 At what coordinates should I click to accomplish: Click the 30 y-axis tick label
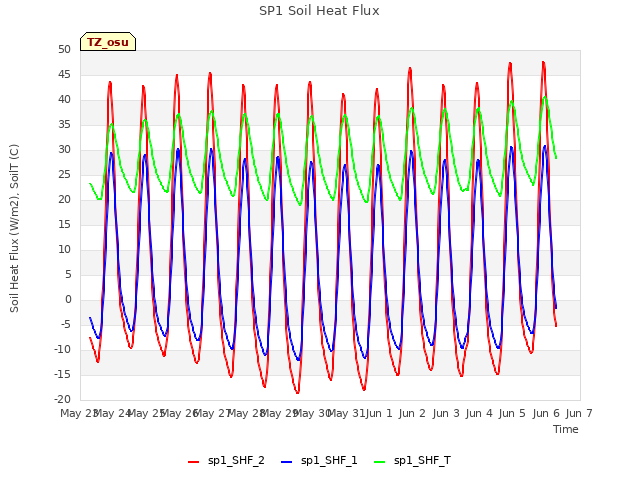coord(64,150)
